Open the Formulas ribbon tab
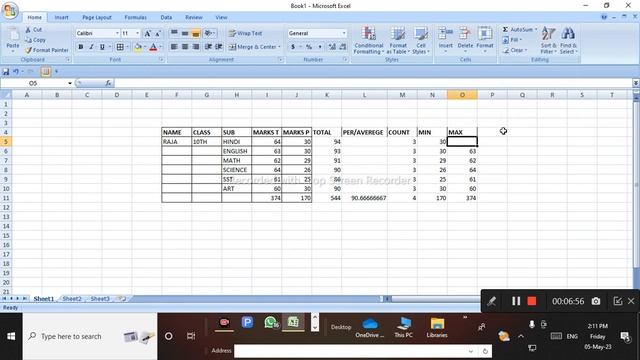The height and width of the screenshot is (360, 640). [x=136, y=18]
